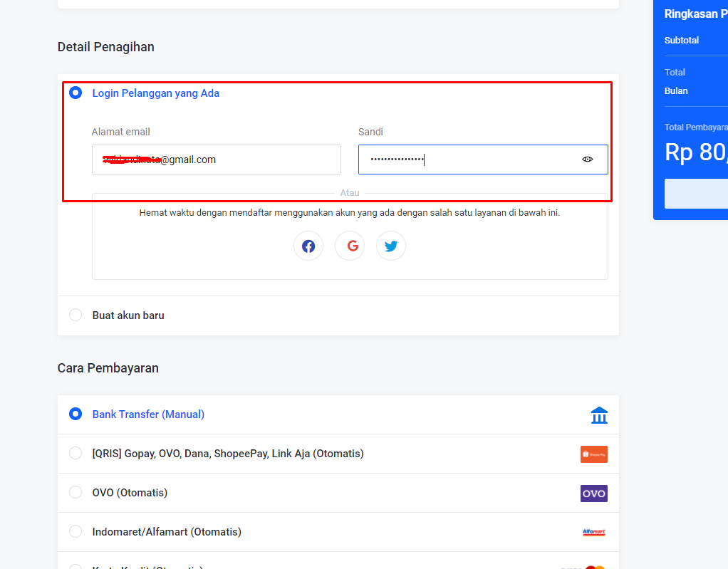
Task: Click the bank building icon
Action: 599,415
